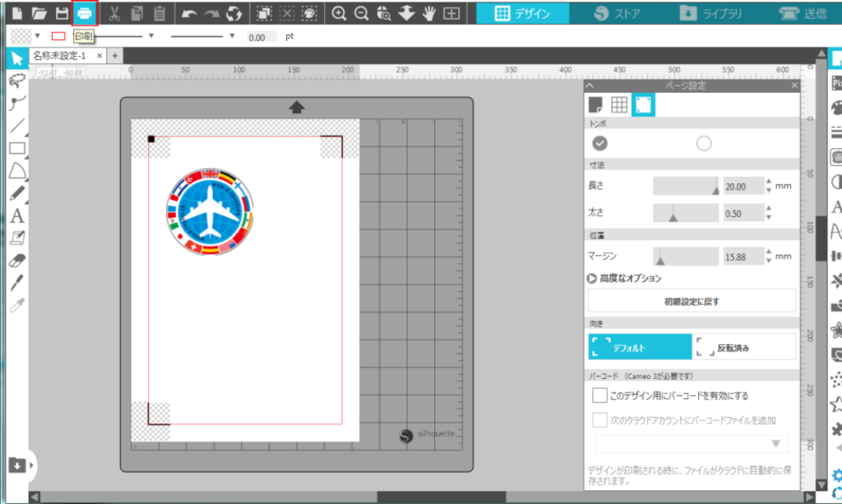Decrease マージン value with down stepper
This screenshot has width=842, height=504.
coord(769,261)
